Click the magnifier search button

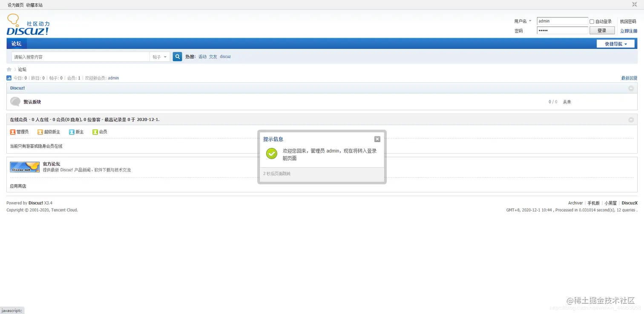[x=177, y=57]
